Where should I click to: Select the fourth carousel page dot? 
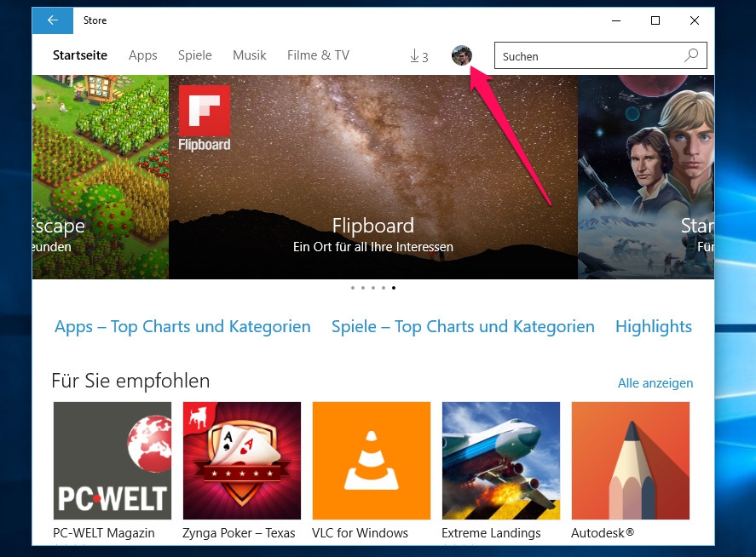tap(384, 288)
